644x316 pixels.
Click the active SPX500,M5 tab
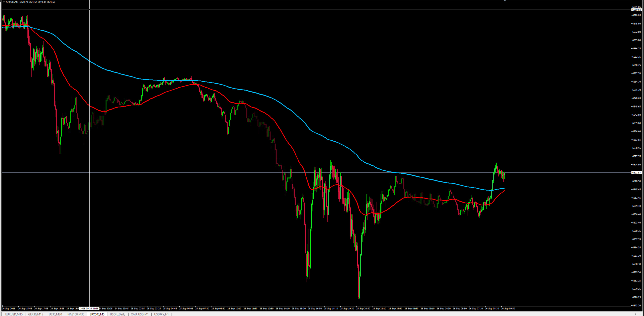97,314
